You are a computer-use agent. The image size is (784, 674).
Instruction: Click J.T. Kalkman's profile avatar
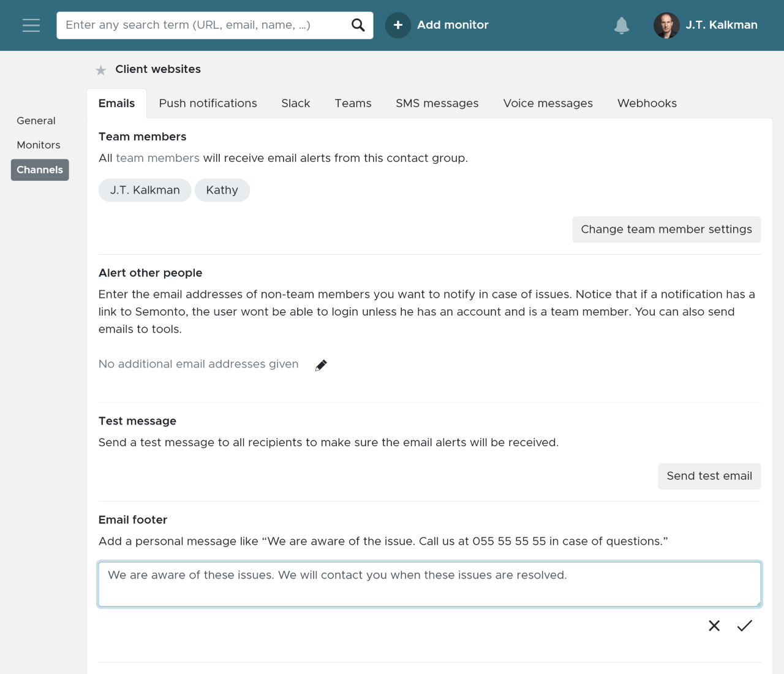pos(666,25)
